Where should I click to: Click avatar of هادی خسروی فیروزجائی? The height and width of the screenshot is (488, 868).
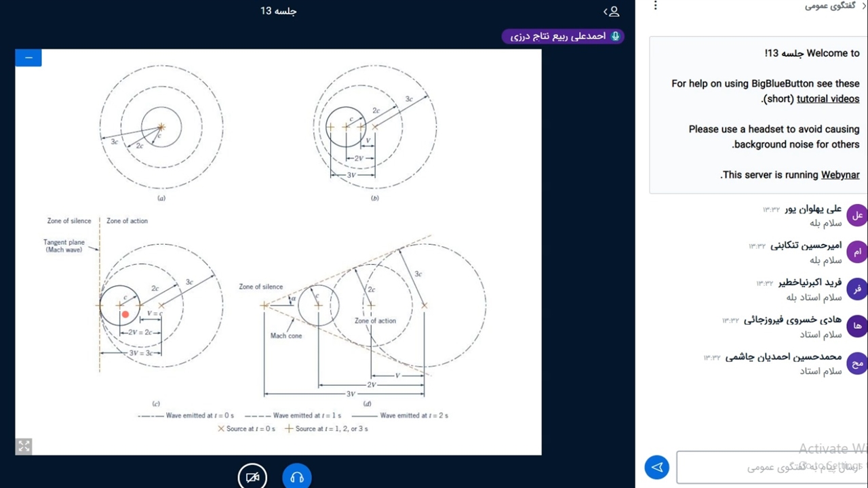pos(857,326)
